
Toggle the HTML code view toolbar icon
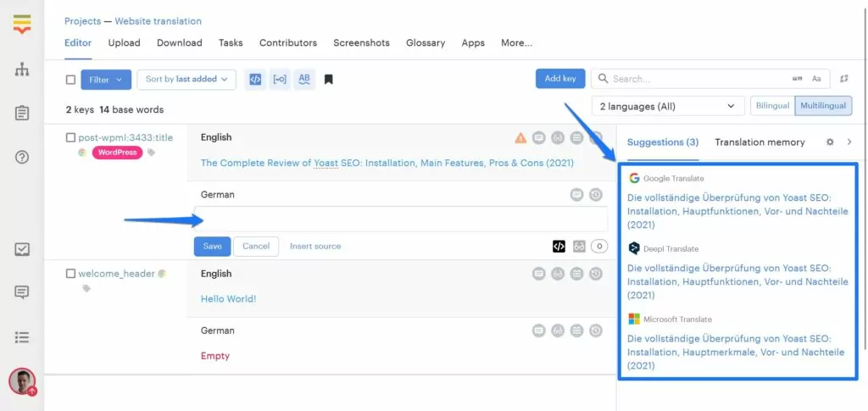coord(255,79)
